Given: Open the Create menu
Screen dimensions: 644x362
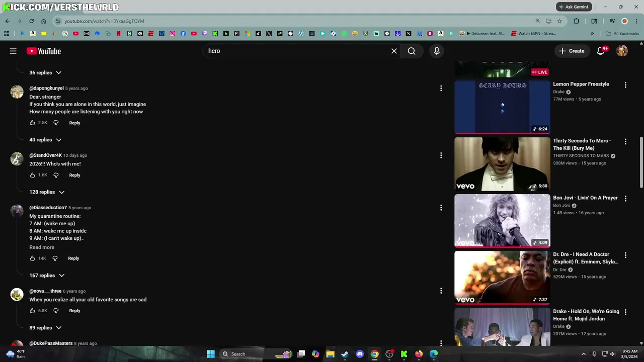Looking at the screenshot, I should click(572, 51).
